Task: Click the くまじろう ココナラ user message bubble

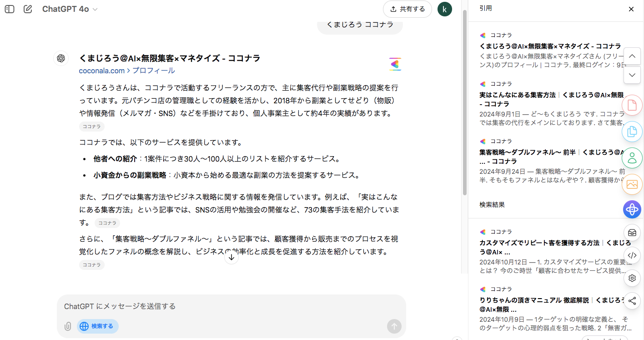Action: coord(360,25)
